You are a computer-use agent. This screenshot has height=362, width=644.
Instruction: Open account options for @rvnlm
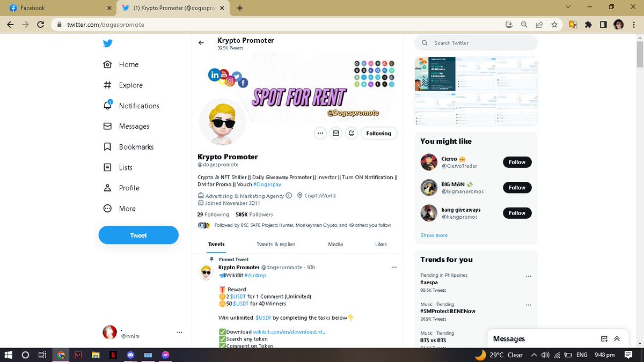179,332
